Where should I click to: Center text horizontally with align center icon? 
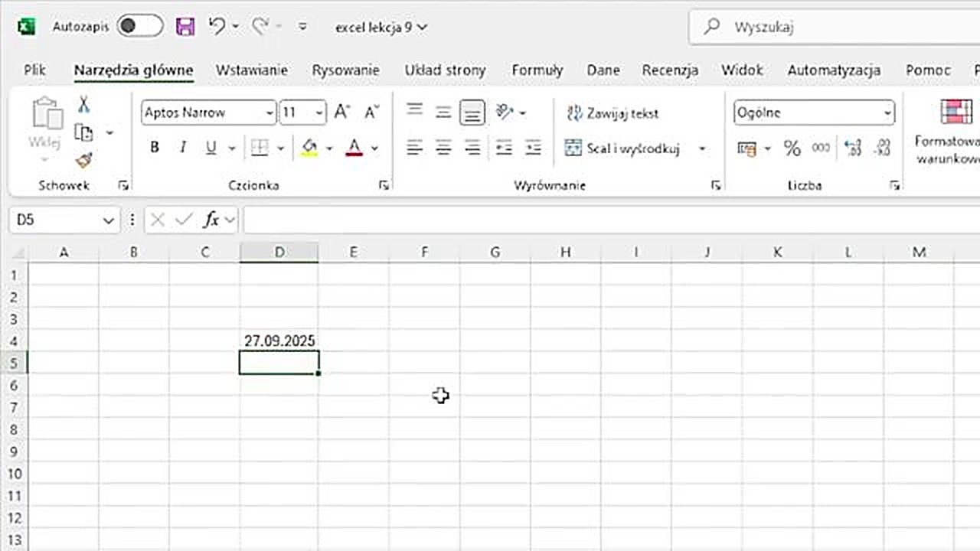443,148
